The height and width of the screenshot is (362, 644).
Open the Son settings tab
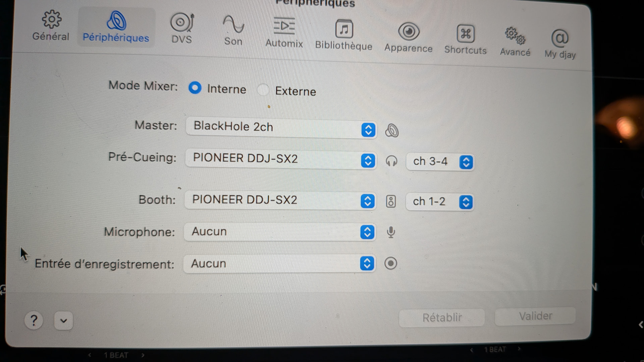233,31
